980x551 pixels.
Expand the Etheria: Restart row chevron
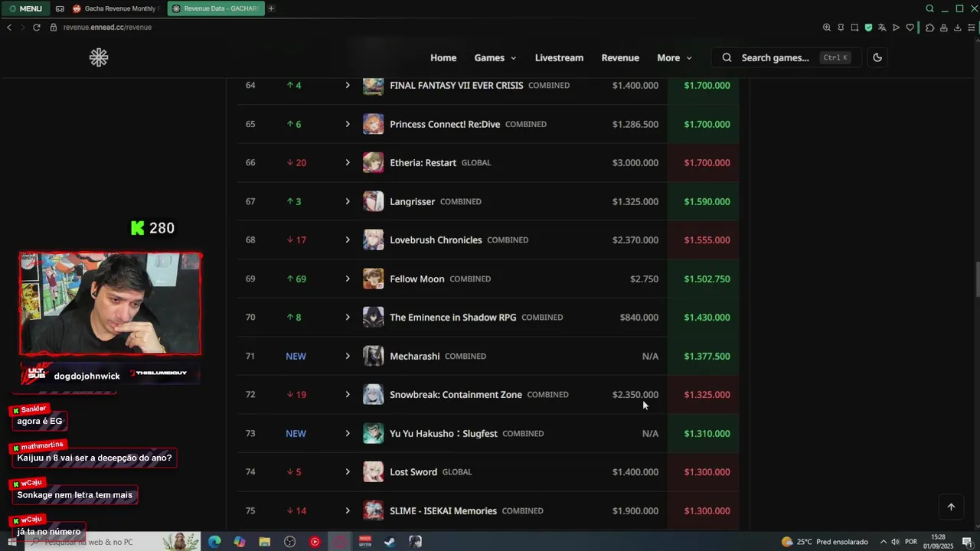(x=347, y=162)
